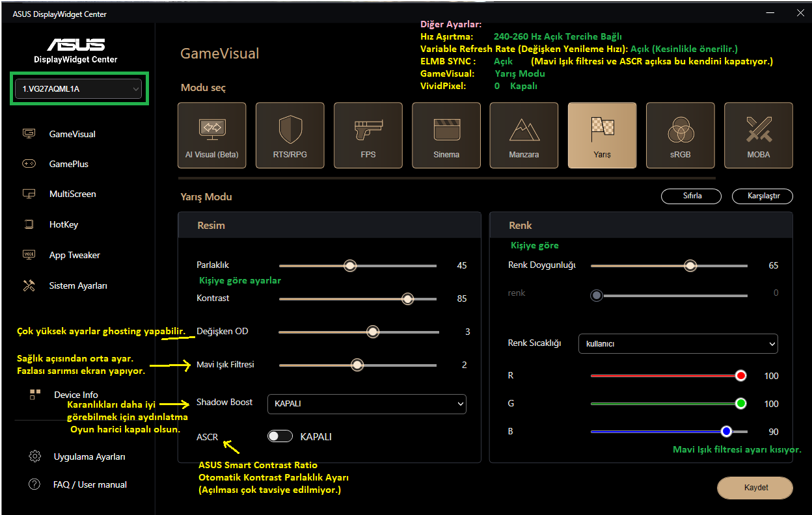Click the Sıfırla reset button
The width and height of the screenshot is (812, 515).
(x=691, y=196)
